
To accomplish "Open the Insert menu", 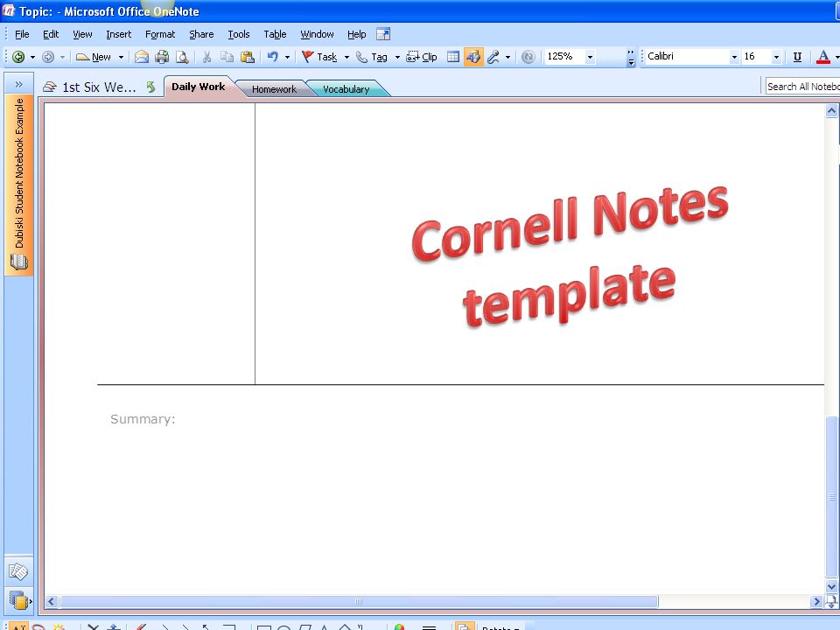I will (118, 34).
